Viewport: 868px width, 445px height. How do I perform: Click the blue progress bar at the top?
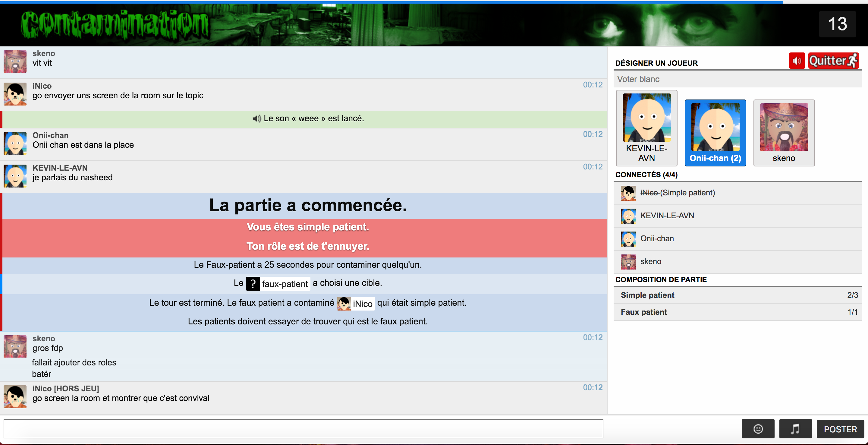click(391, 2)
